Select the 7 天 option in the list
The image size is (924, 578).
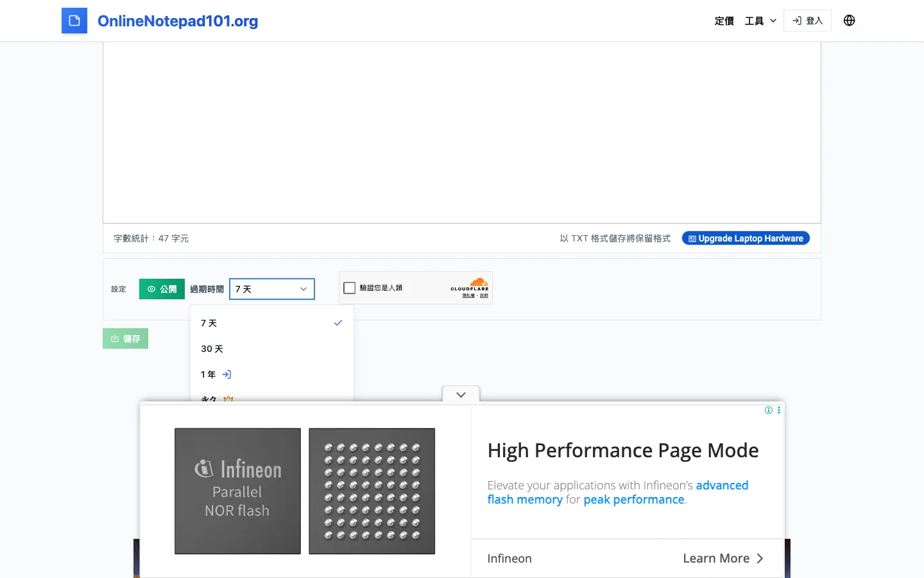tap(272, 323)
